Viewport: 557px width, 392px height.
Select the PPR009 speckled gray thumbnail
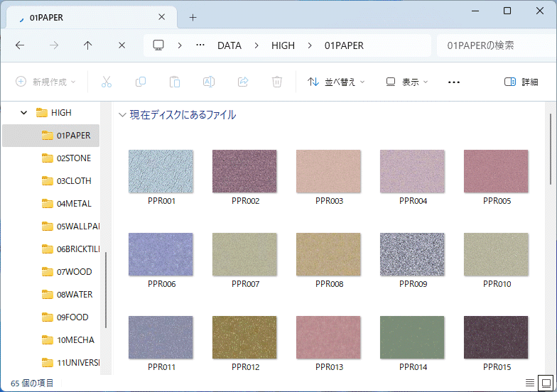point(412,254)
